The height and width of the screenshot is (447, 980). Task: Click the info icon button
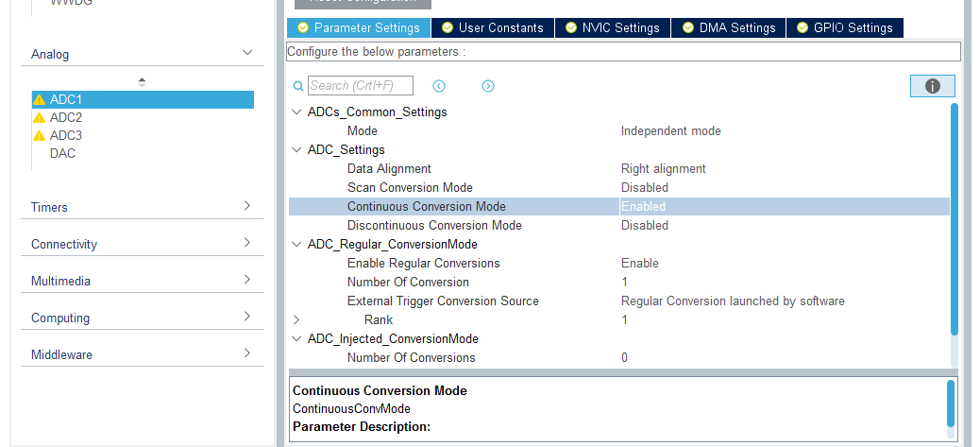click(x=932, y=86)
